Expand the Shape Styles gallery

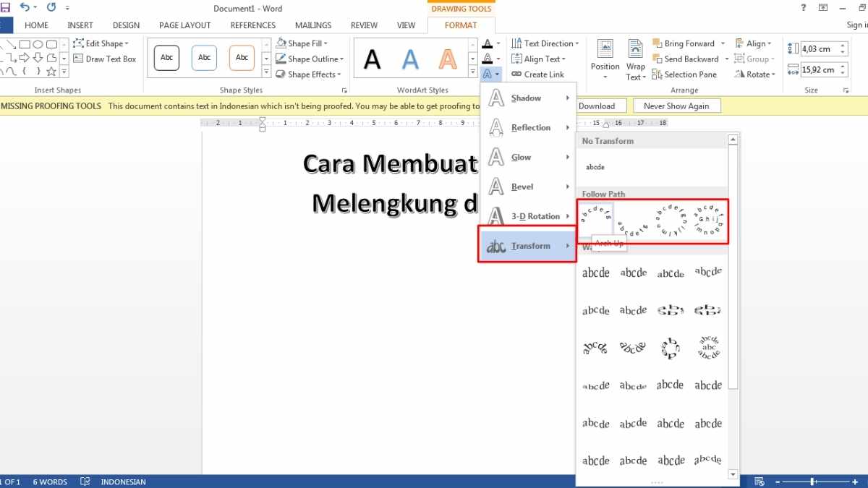[x=266, y=71]
